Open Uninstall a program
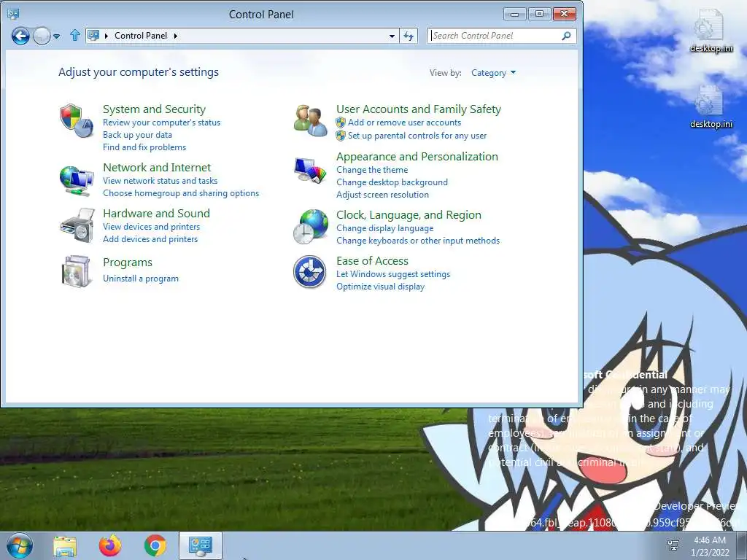The image size is (747, 560). pos(141,279)
